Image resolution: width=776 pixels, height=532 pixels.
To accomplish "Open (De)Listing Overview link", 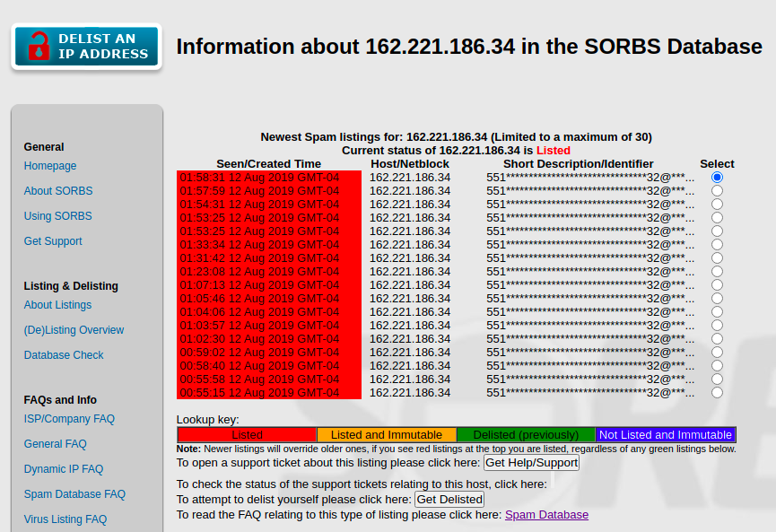I will pyautogui.click(x=74, y=330).
